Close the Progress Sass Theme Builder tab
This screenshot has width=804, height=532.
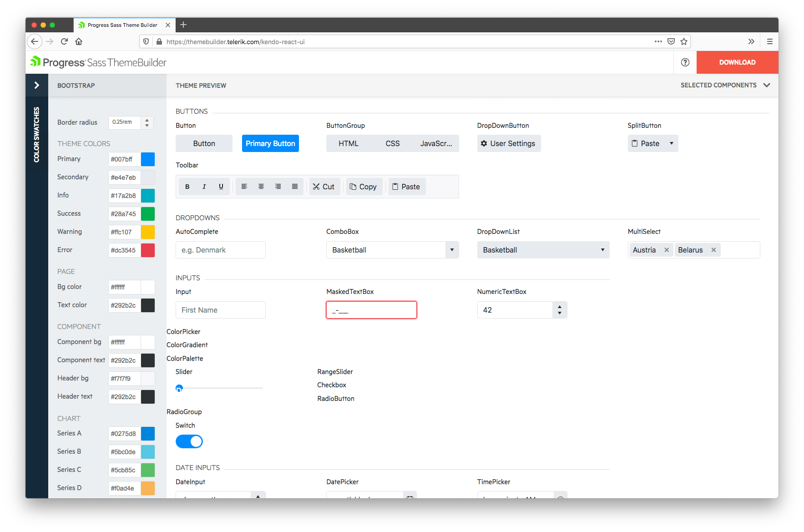pyautogui.click(x=168, y=25)
